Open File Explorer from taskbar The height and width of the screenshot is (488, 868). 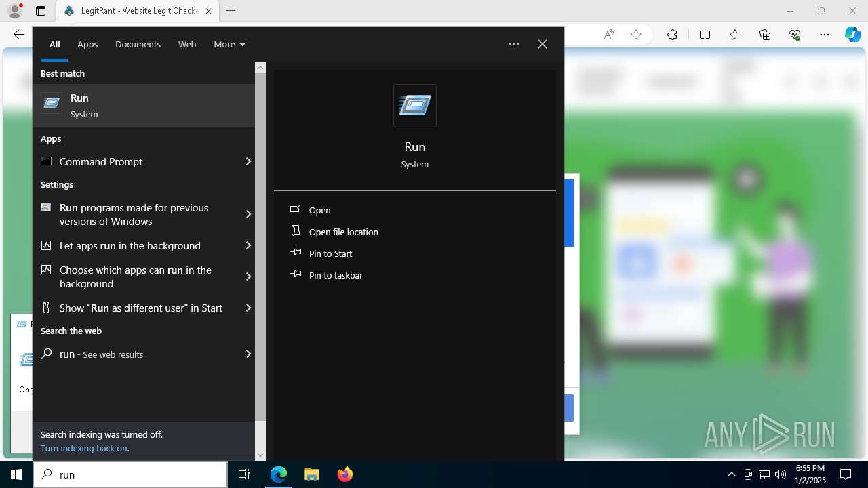pos(311,474)
